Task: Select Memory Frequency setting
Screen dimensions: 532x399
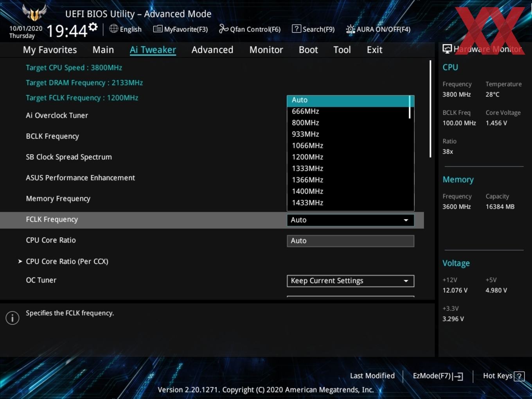Action: (x=58, y=199)
